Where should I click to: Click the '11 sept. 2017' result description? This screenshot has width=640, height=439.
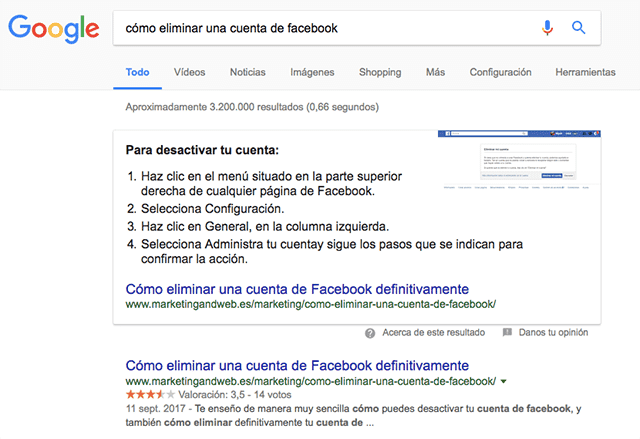pos(353,415)
